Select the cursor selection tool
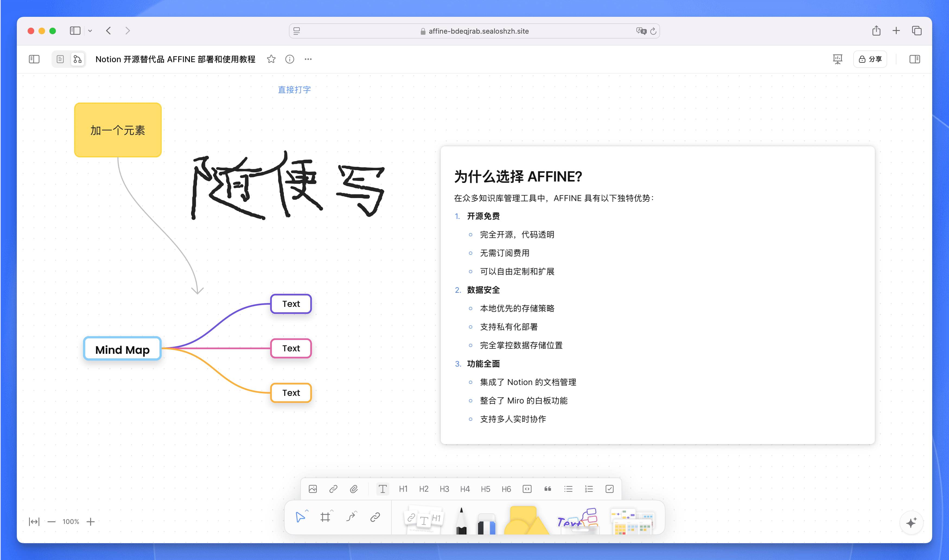This screenshot has height=560, width=949. coord(301,517)
